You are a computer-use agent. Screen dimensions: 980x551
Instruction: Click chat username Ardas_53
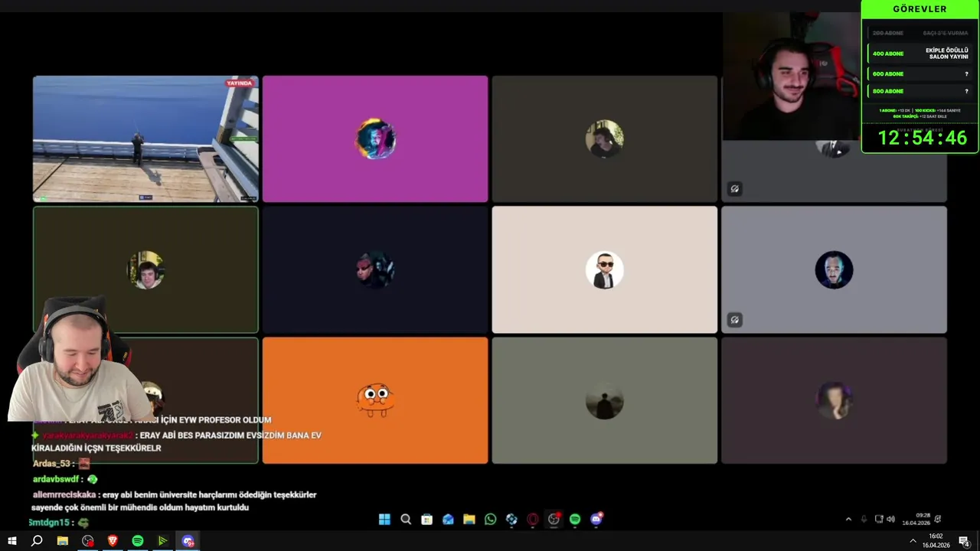(x=51, y=464)
